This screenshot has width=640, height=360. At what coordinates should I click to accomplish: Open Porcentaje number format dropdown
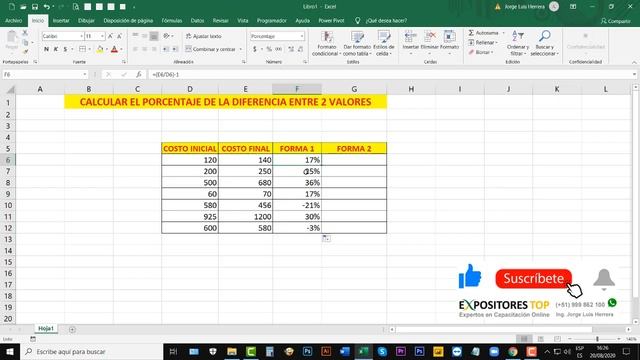pyautogui.click(x=302, y=36)
